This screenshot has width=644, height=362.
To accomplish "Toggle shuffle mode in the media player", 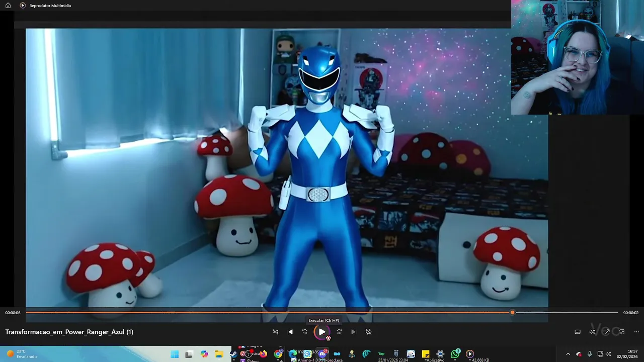I will point(275,332).
